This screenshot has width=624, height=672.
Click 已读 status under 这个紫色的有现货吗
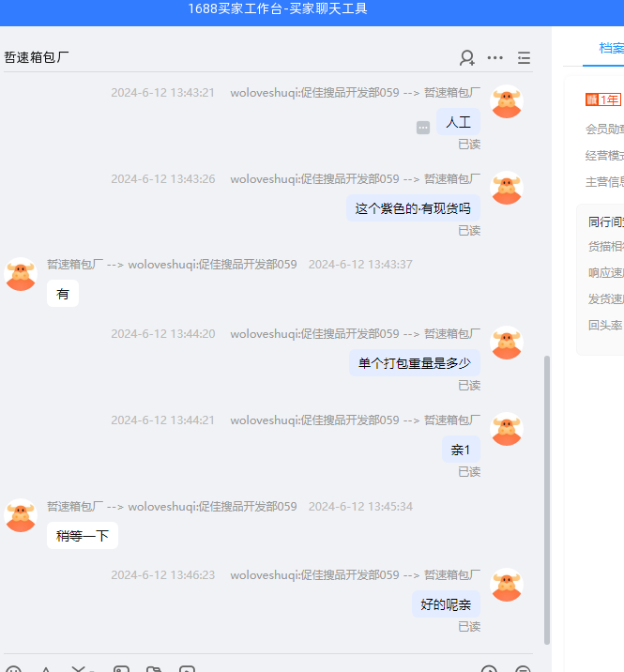[469, 231]
